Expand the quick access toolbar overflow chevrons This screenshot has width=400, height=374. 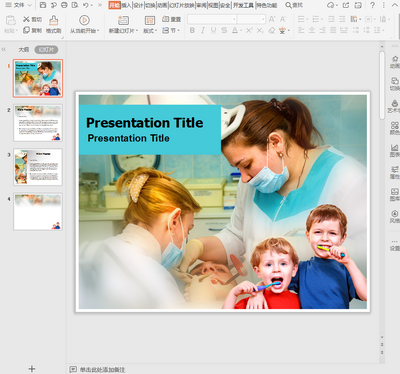100,5
